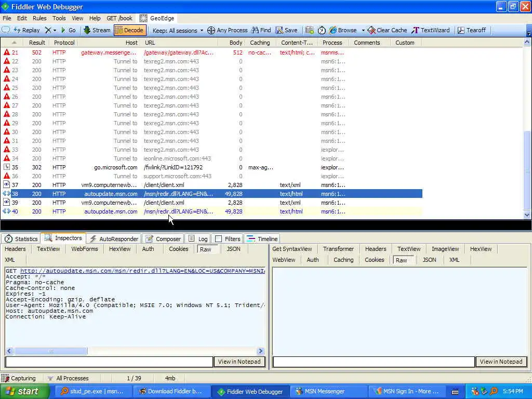
Task: Toggle the Filters tab checkbox
Action: point(219,239)
